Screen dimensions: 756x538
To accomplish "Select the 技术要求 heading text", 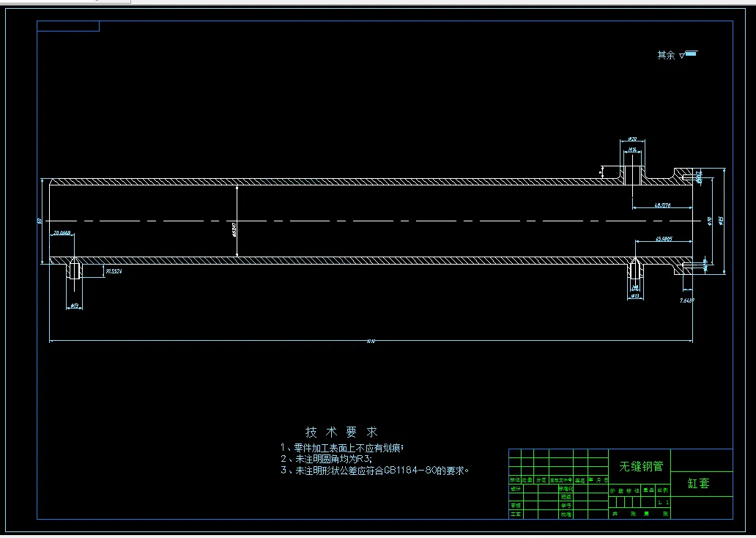I will (342, 432).
